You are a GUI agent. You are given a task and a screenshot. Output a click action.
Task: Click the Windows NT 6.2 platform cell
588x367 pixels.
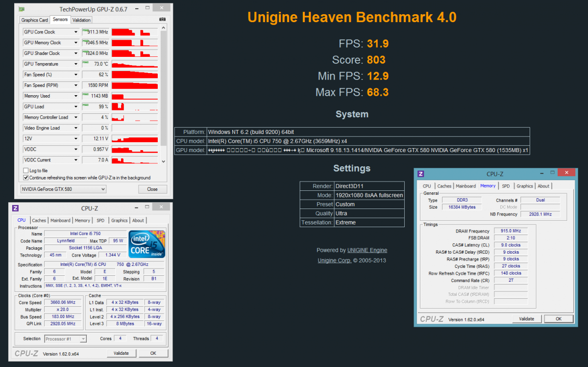click(368, 132)
